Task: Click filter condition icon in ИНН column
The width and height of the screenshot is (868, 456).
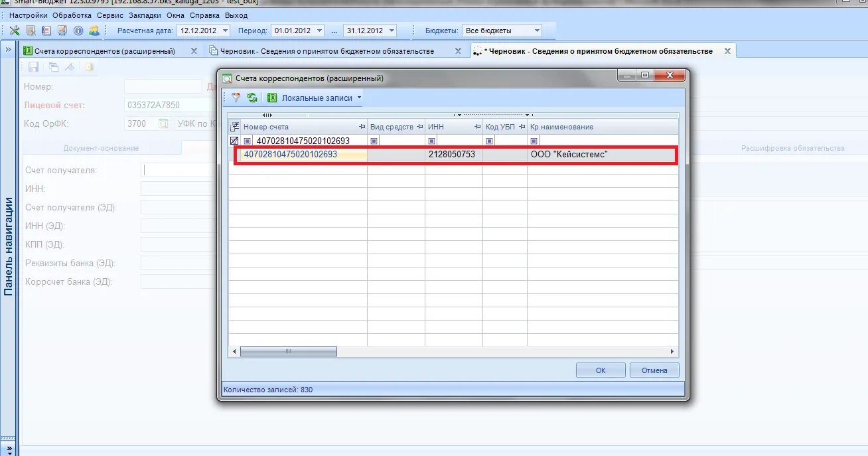Action: pyautogui.click(x=431, y=141)
